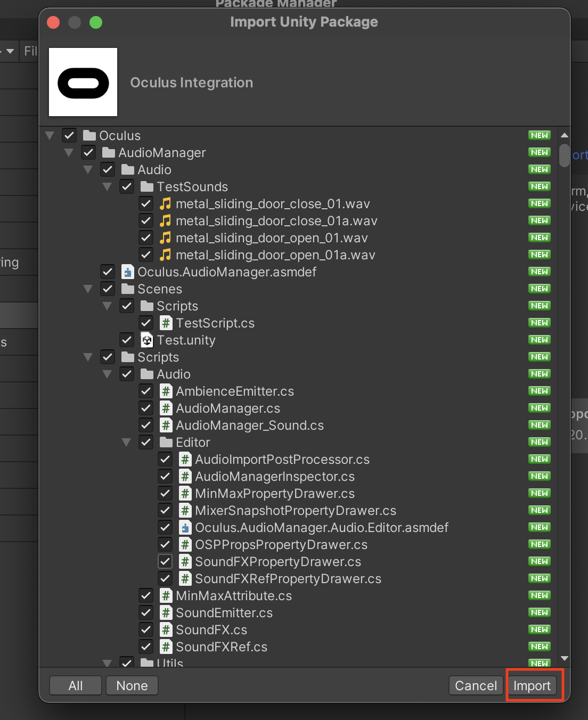This screenshot has width=588, height=720.
Task: Click the NEW badge beside SoundFX.cs
Action: coord(540,629)
